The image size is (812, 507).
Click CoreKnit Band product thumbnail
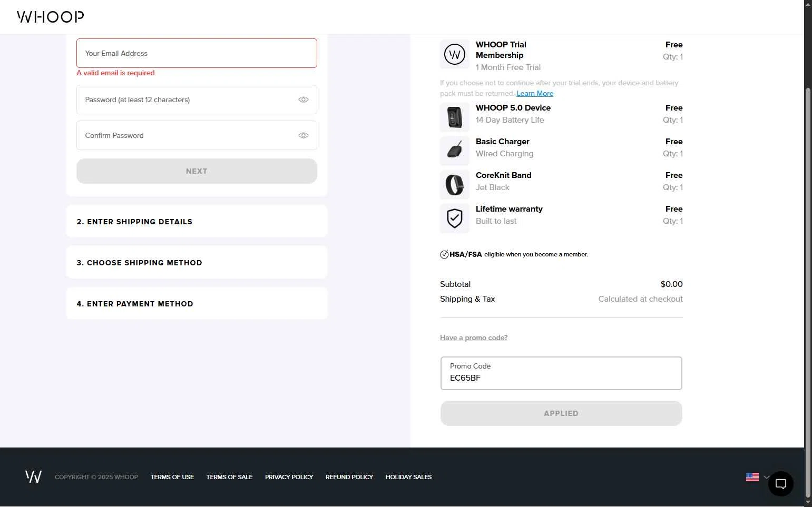pyautogui.click(x=455, y=185)
